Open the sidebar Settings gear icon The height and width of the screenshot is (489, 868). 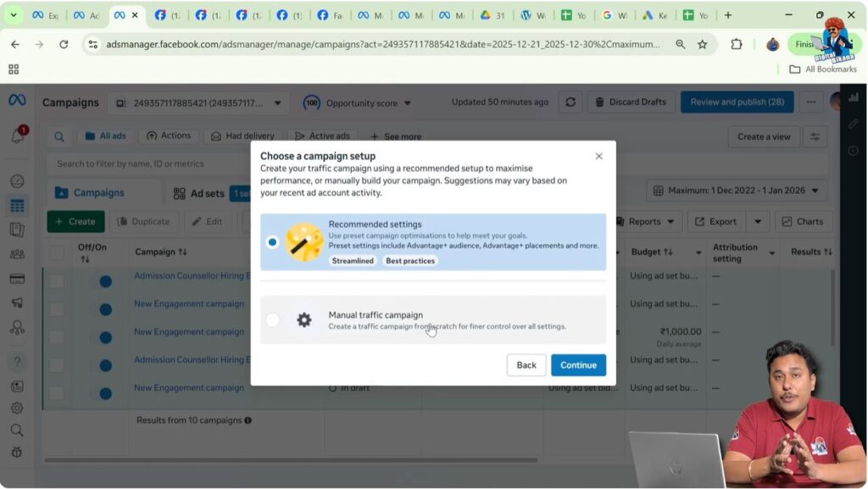pyautogui.click(x=18, y=408)
